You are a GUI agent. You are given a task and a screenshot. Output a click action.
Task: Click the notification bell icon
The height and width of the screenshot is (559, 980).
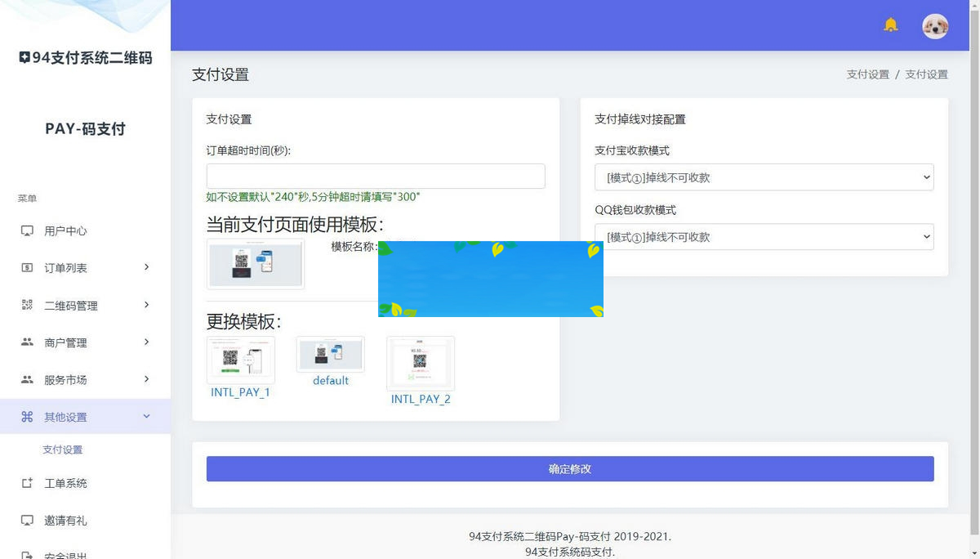tap(890, 25)
